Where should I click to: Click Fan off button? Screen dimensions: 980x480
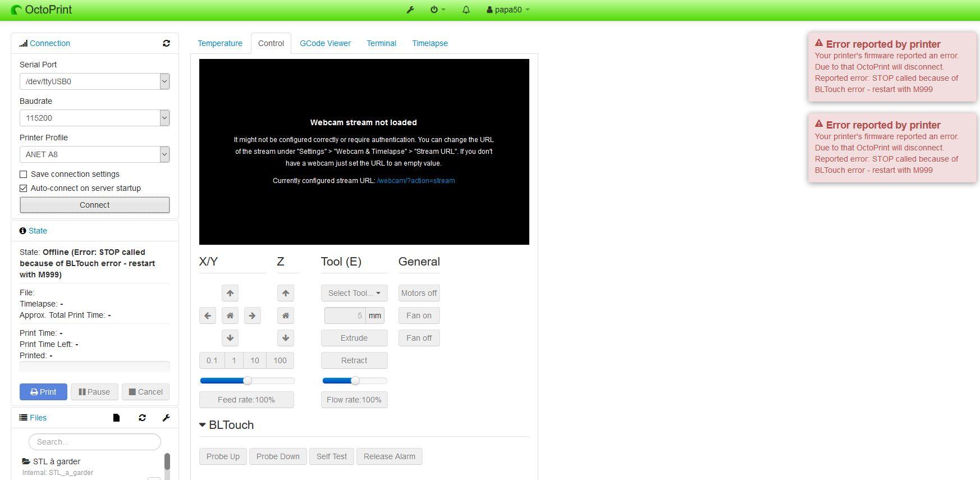click(x=419, y=338)
